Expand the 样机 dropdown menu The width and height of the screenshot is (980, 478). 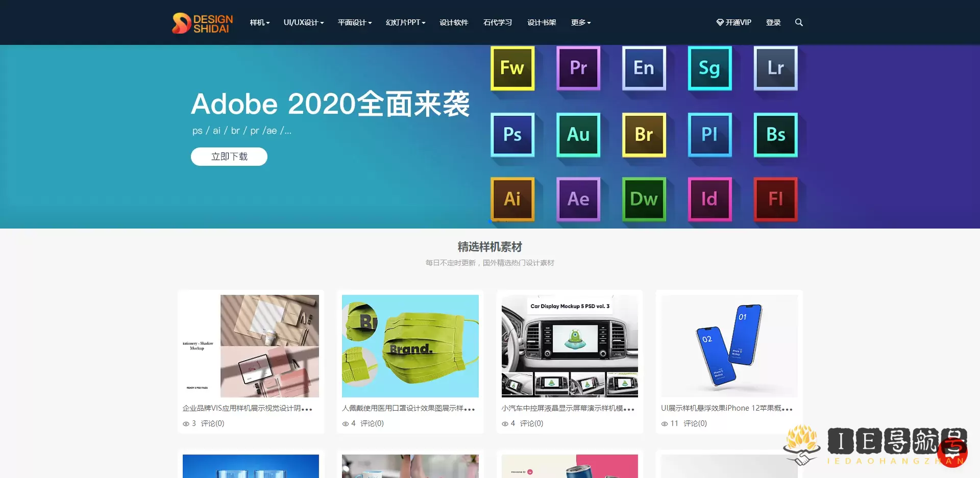(259, 22)
